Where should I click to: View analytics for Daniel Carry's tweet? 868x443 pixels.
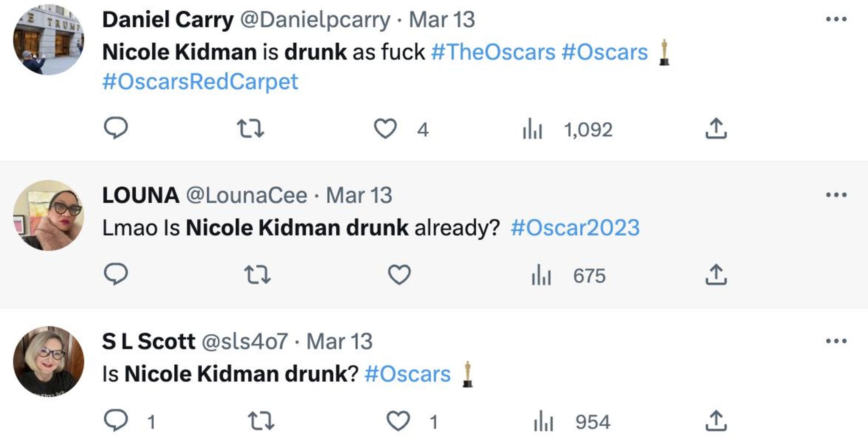click(532, 129)
